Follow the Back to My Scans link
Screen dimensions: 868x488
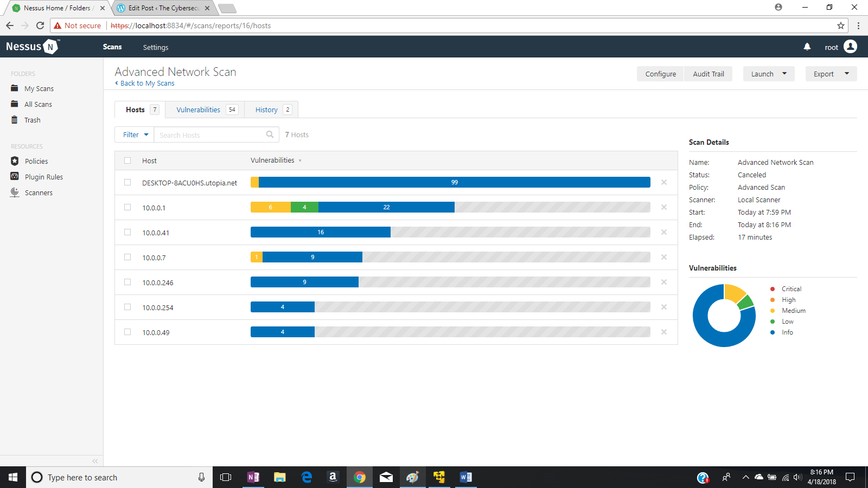point(144,83)
